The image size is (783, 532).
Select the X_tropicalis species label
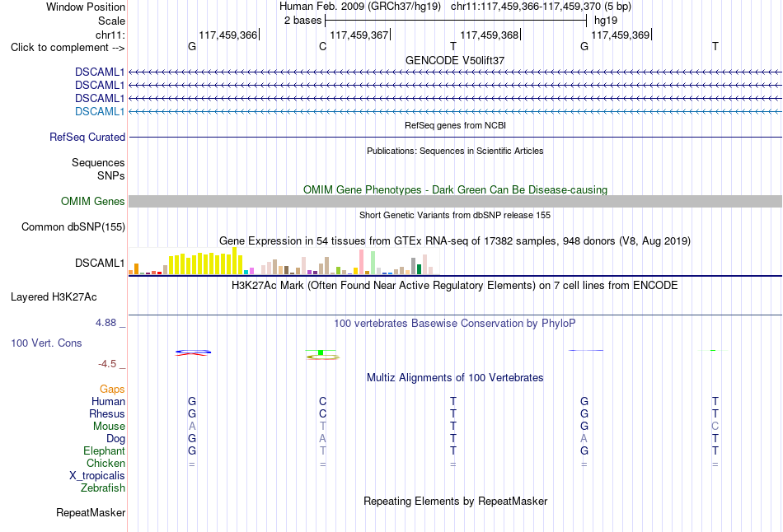click(97, 476)
